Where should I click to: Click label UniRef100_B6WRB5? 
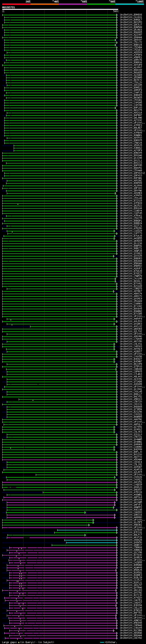131,417
